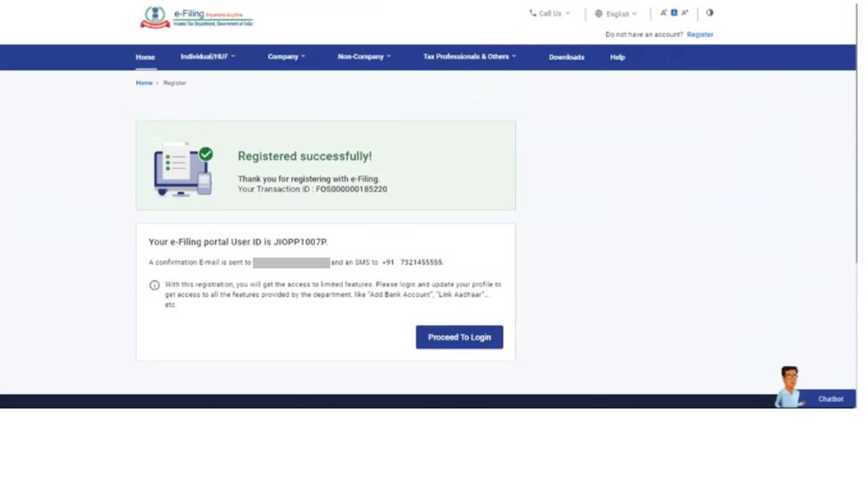
Task: Click the e-Filing portal logo
Action: coord(196,18)
